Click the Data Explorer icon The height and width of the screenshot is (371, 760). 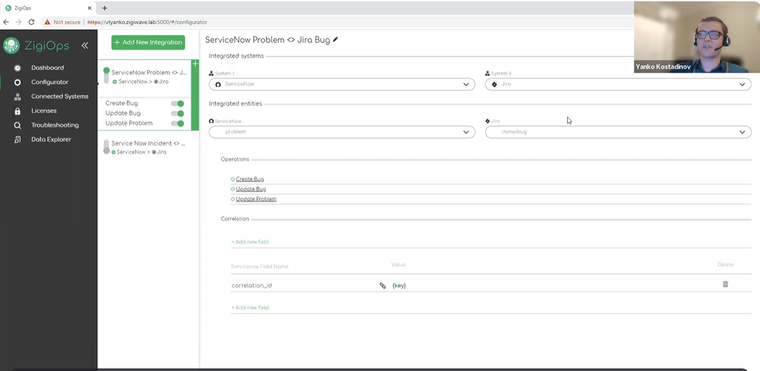17,140
